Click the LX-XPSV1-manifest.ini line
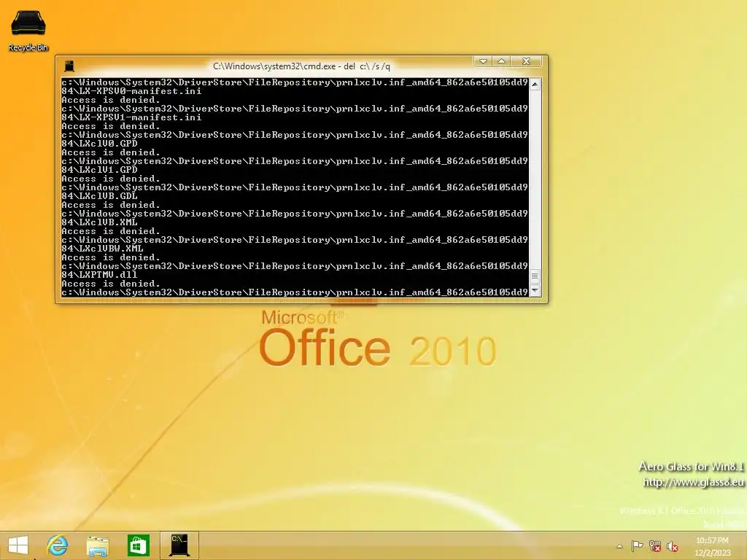Viewport: 747px width, 560px height. (x=131, y=117)
